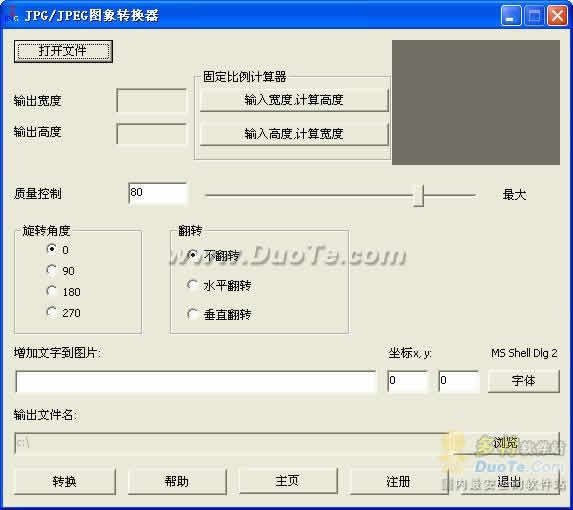Click the 打开文件 open file button
The image size is (573, 510).
(x=63, y=51)
